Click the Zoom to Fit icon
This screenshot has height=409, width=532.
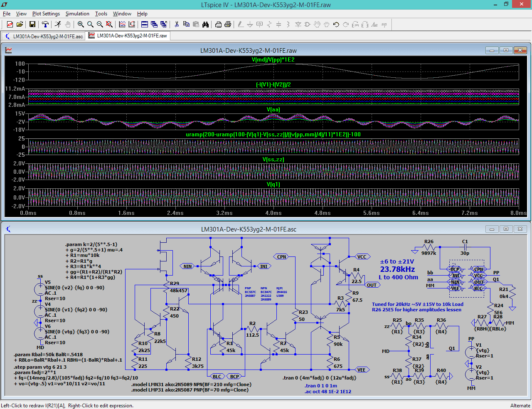(x=108, y=24)
